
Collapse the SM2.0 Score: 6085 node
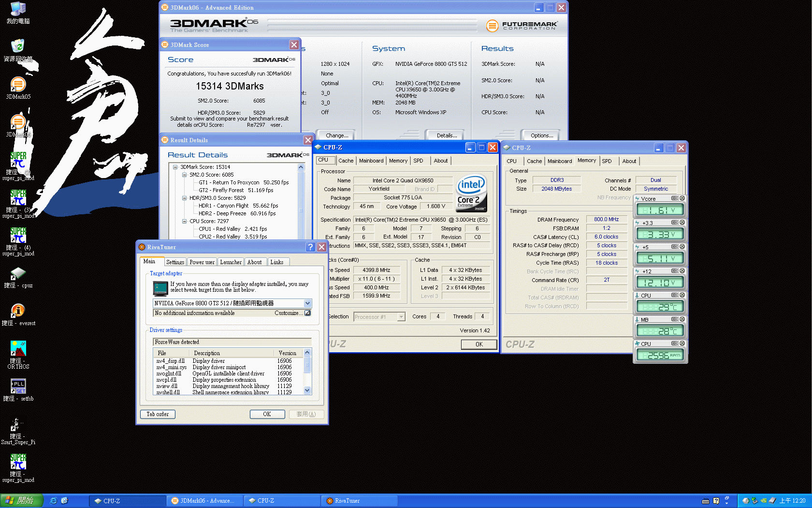pos(184,175)
